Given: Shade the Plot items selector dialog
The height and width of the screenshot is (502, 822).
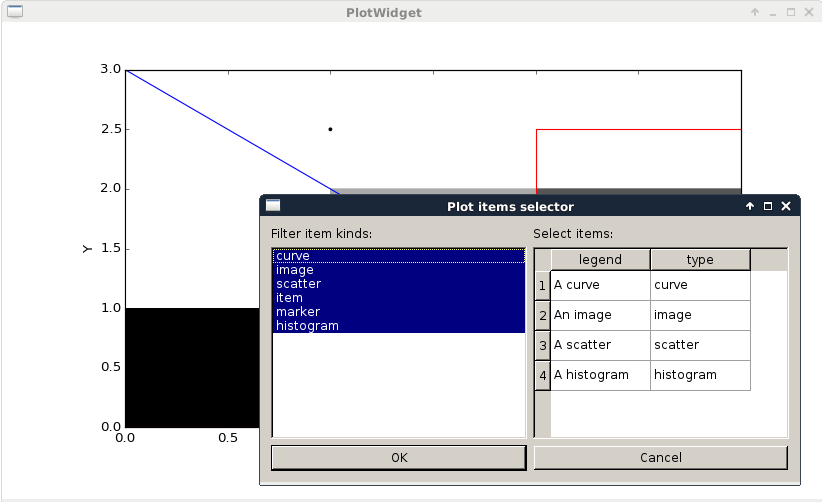Looking at the screenshot, I should coord(750,206).
